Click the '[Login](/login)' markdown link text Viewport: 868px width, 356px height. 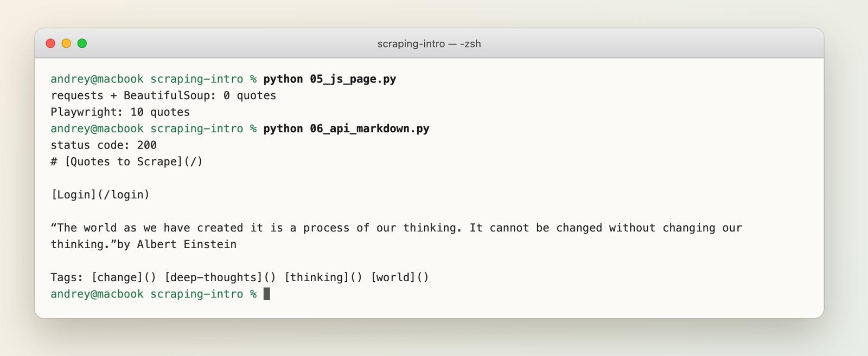(100, 195)
